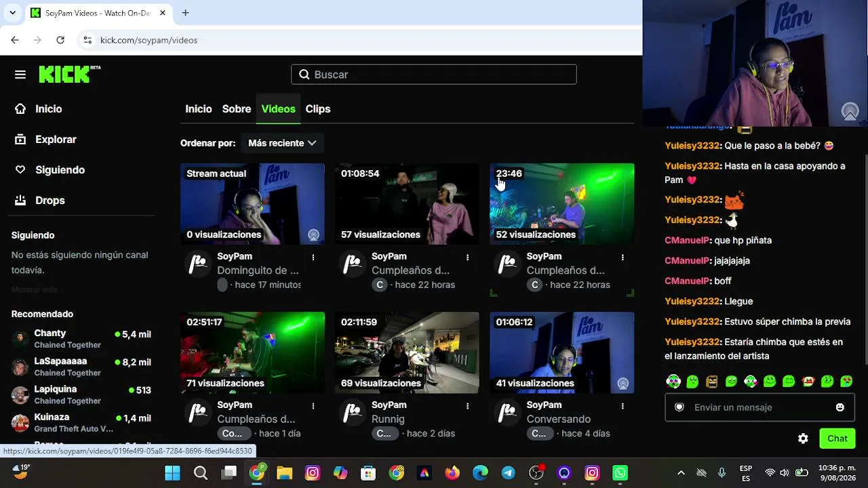Insert the first headphone emote in the row
868x488 pixels.
[x=673, y=382]
